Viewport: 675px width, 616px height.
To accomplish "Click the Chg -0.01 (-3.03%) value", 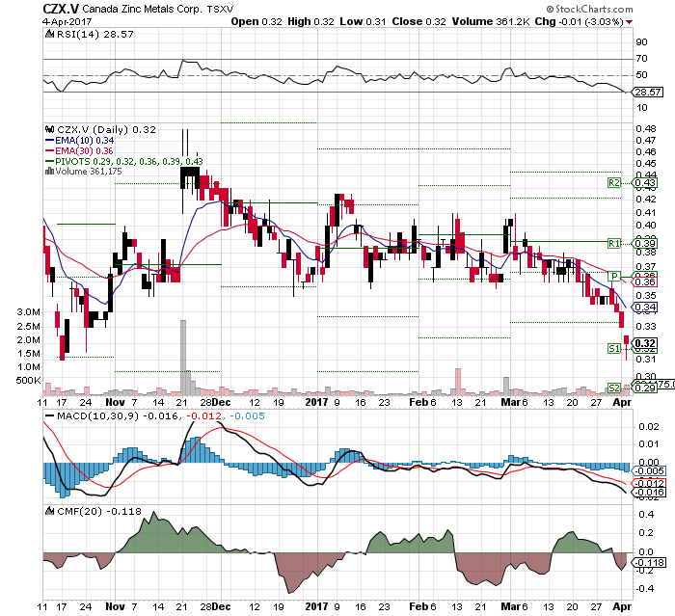I will 580,21.
